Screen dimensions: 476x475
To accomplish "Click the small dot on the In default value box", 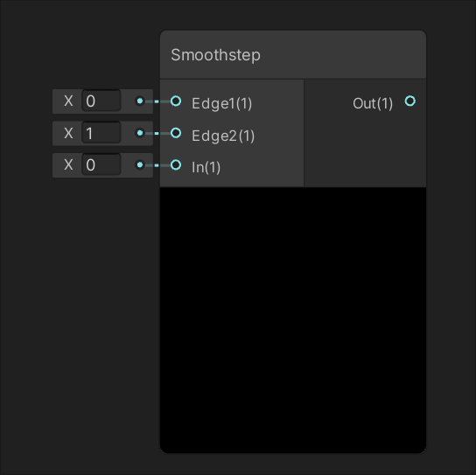I will tap(140, 164).
